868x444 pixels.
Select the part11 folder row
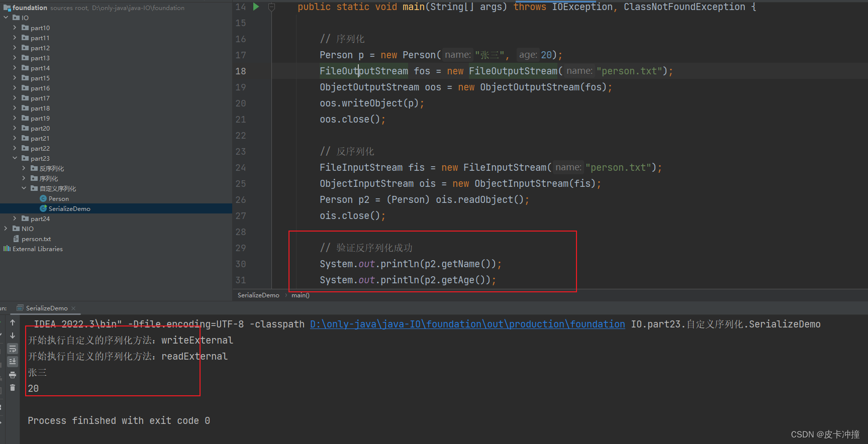[x=116, y=38]
